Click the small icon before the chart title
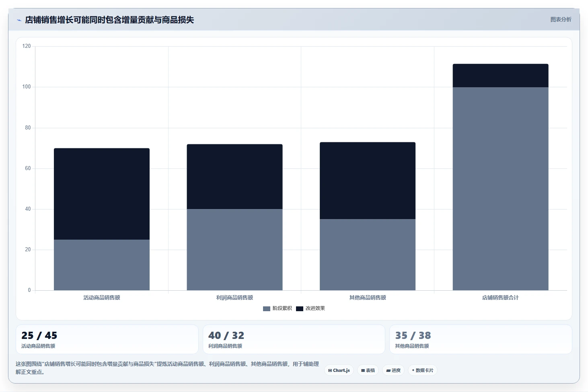The height and width of the screenshot is (392, 588). [x=19, y=20]
